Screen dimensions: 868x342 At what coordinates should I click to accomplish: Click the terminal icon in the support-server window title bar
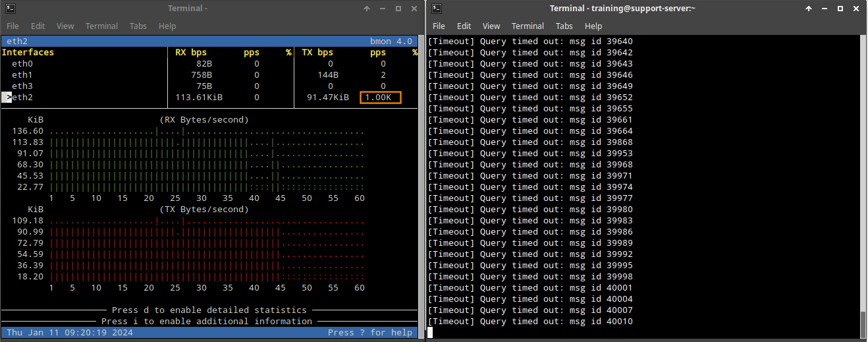[437, 9]
